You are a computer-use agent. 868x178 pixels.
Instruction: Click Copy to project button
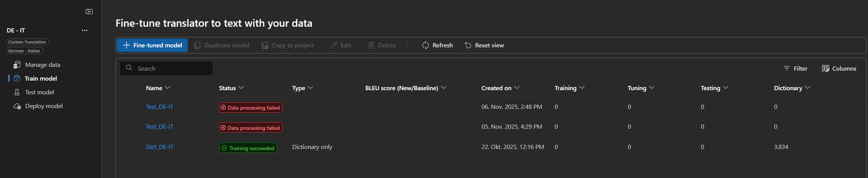tap(288, 45)
